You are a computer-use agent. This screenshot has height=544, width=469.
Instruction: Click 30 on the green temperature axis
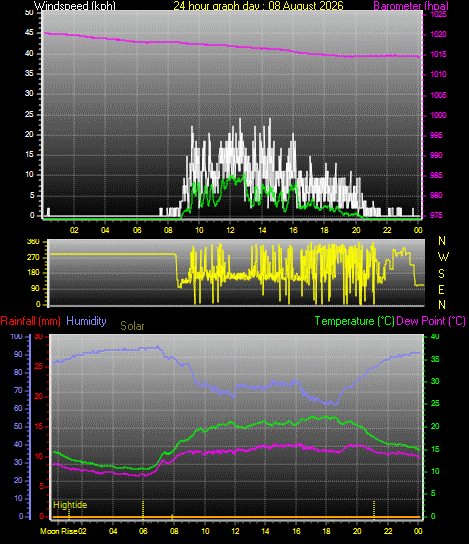click(435, 381)
